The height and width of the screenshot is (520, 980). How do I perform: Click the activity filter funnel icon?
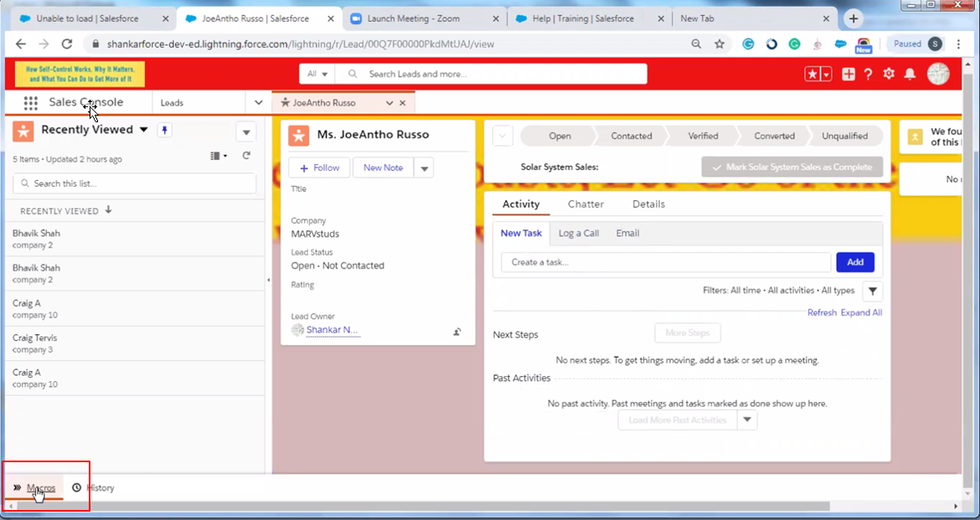click(873, 291)
